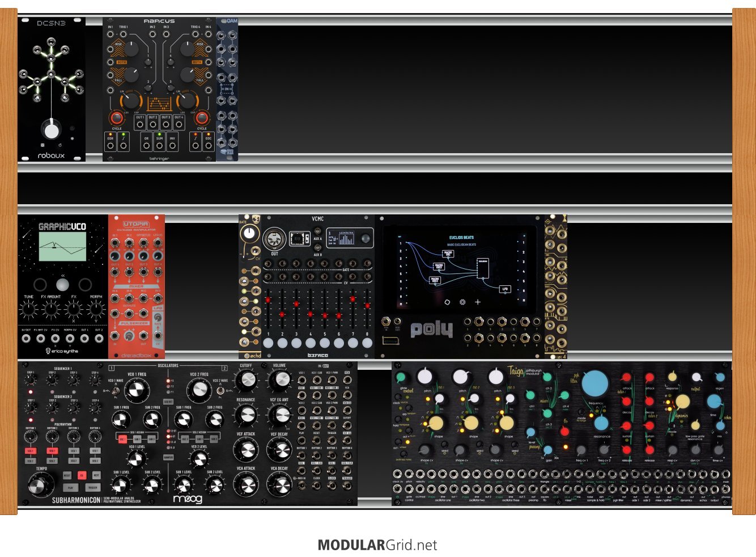
Task: Click the MODULARGrid.net logo link
Action: (377, 545)
